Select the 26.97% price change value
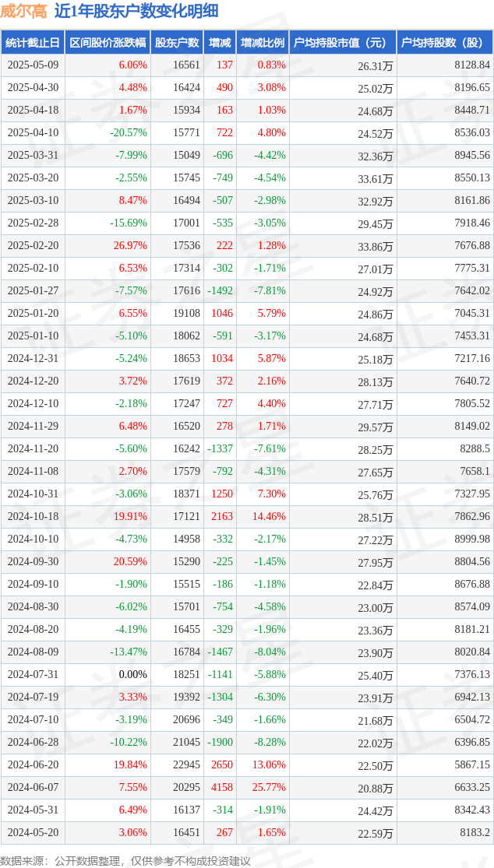 [129, 245]
